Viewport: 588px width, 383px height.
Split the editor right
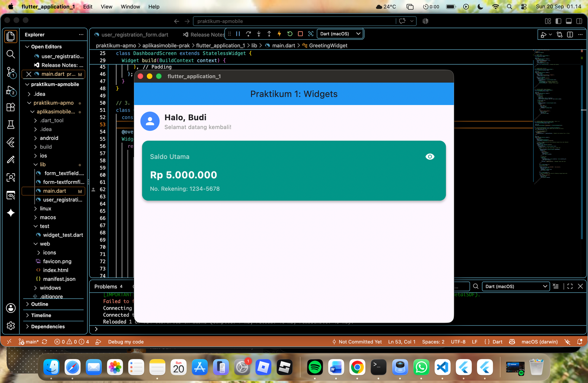(570, 35)
